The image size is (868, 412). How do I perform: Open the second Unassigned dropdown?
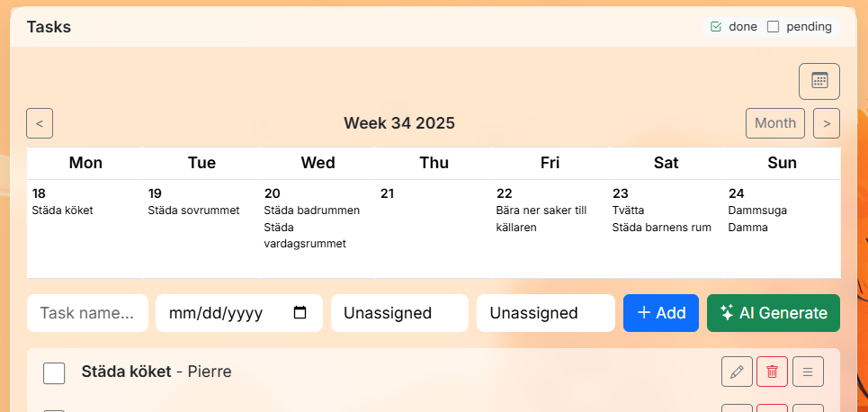pyautogui.click(x=546, y=313)
